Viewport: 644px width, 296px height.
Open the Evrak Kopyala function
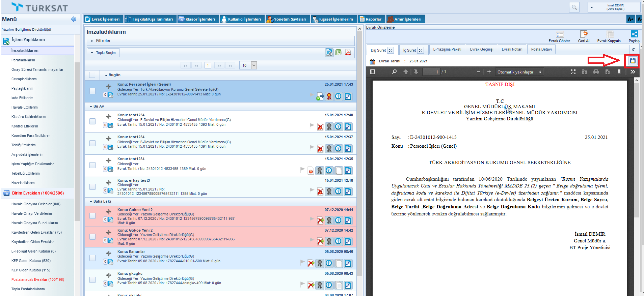click(x=610, y=35)
